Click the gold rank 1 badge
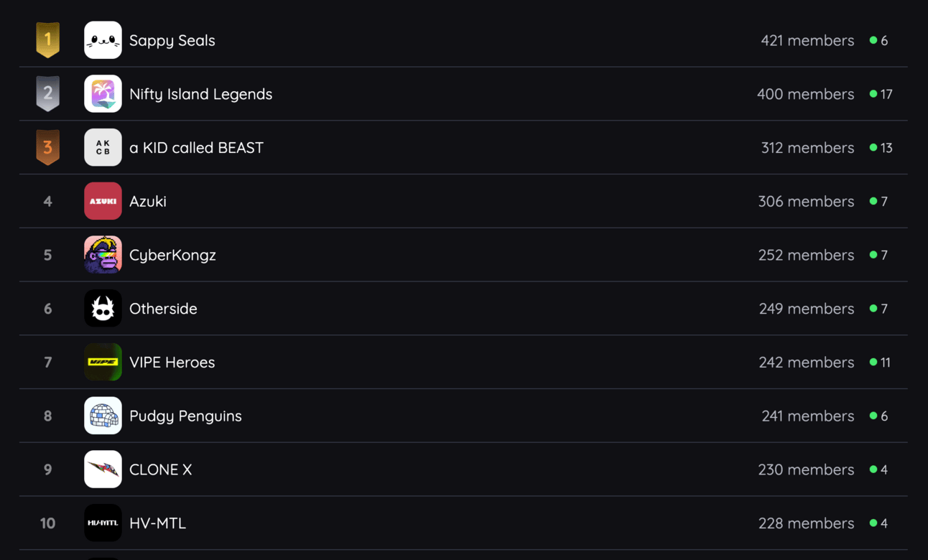Viewport: 928px width, 560px height. 48,39
